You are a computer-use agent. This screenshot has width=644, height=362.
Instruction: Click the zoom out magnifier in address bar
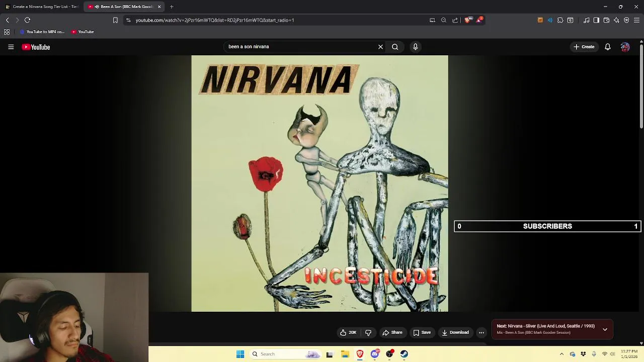point(443,20)
